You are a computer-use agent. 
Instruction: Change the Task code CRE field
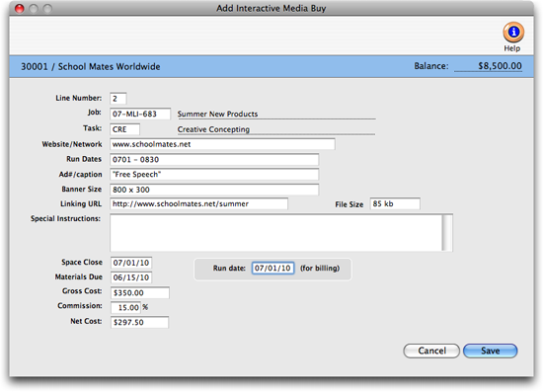click(x=124, y=129)
